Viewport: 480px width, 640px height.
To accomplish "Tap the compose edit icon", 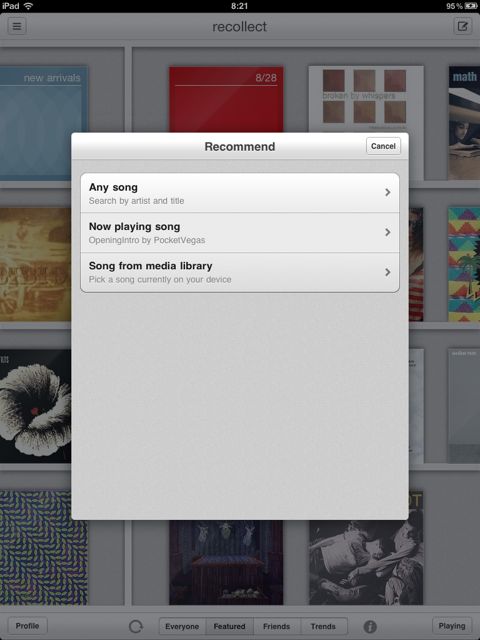I will pyautogui.click(x=462, y=26).
